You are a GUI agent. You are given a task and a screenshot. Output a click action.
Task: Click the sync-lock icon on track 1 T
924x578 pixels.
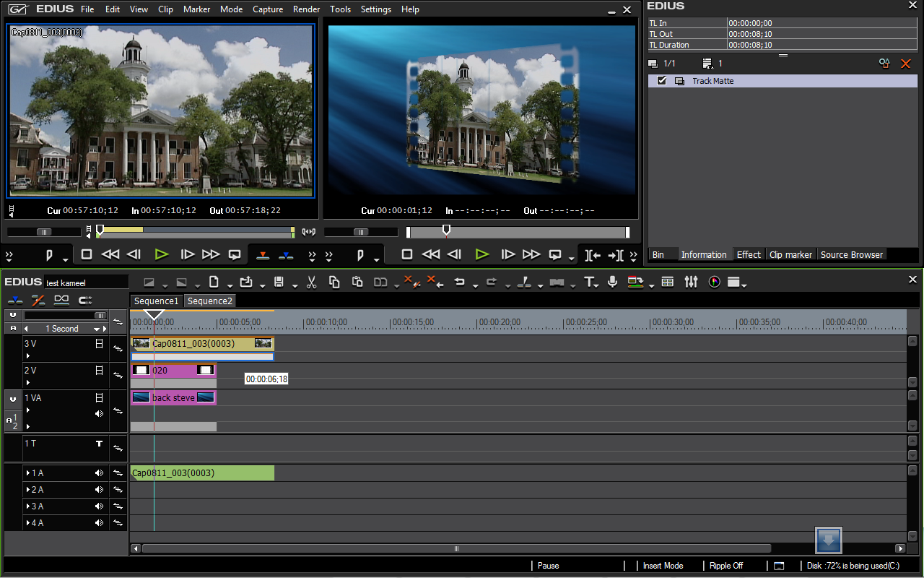(x=118, y=449)
